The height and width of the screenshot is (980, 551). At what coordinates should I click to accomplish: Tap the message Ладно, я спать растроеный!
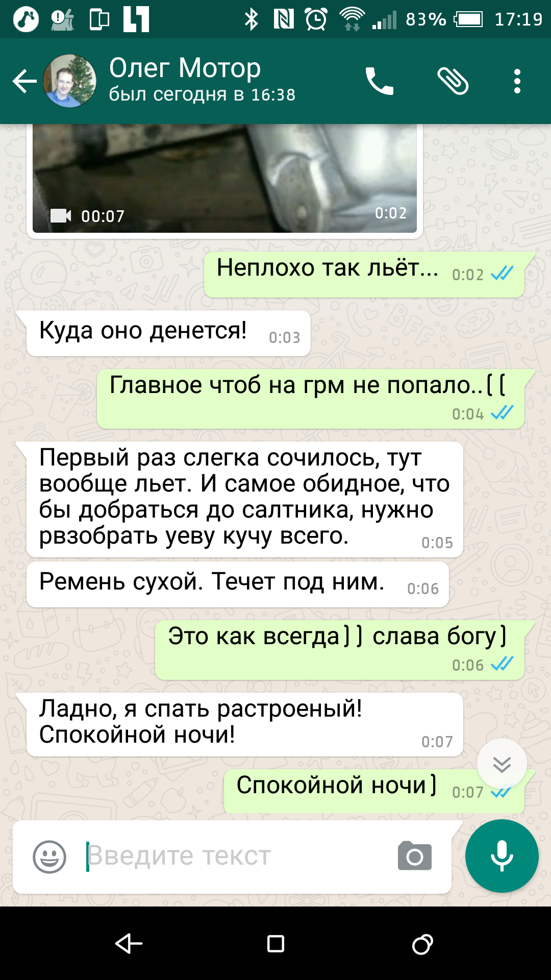click(245, 724)
